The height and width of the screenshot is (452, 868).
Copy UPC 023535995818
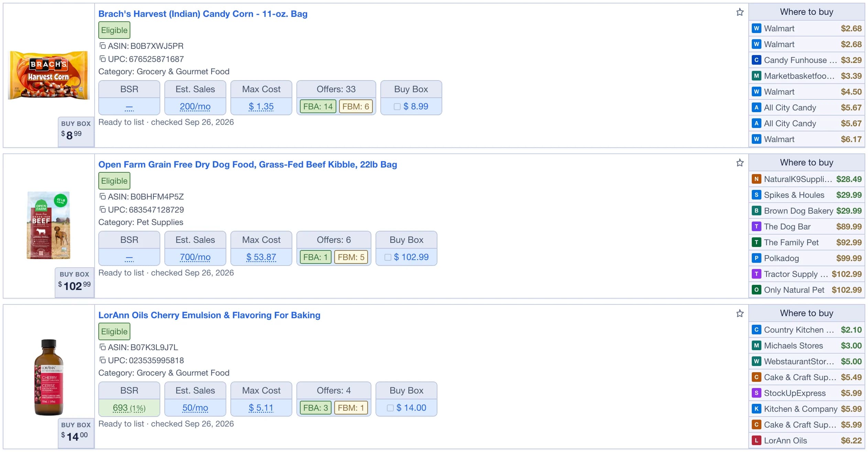pyautogui.click(x=102, y=360)
